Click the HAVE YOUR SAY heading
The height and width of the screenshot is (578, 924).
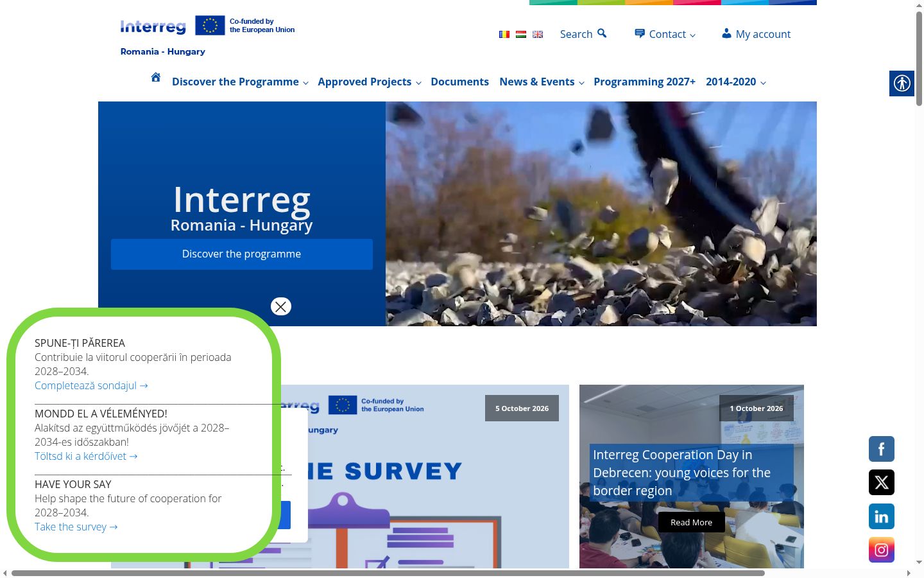coord(73,484)
